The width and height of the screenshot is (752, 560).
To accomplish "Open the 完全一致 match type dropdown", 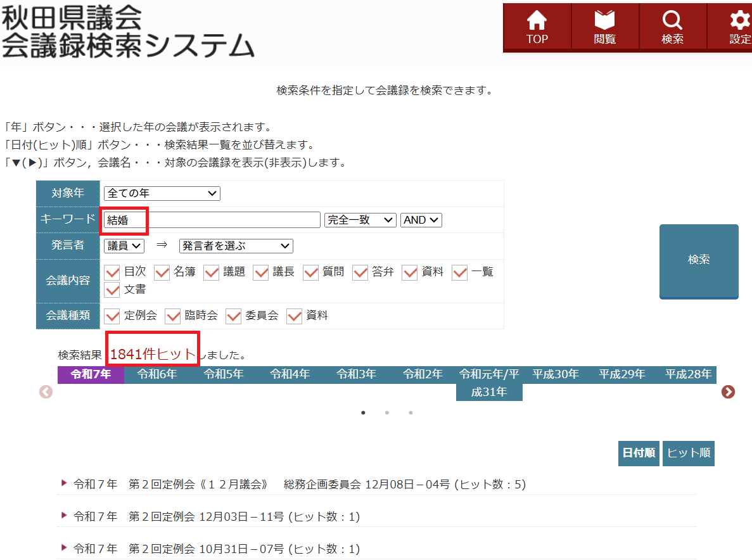I will tap(360, 220).
